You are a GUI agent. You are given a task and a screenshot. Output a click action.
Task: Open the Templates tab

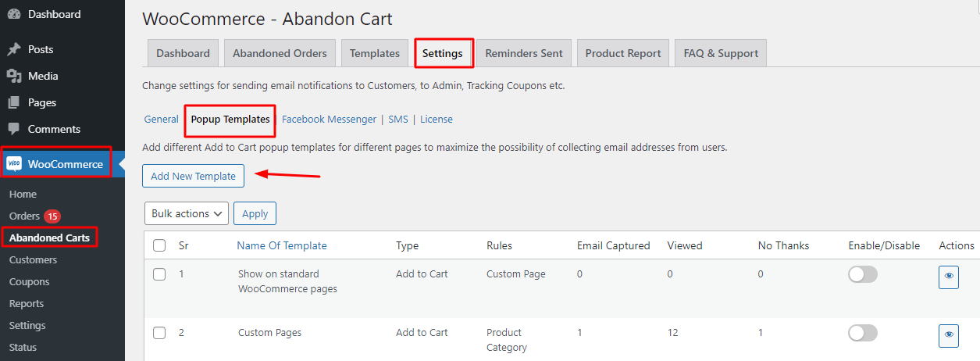pos(375,53)
